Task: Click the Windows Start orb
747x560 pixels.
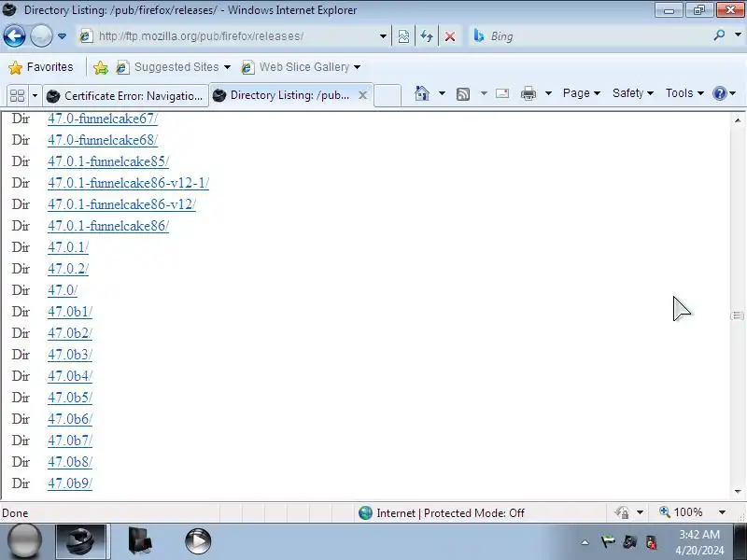Action: coord(24,541)
